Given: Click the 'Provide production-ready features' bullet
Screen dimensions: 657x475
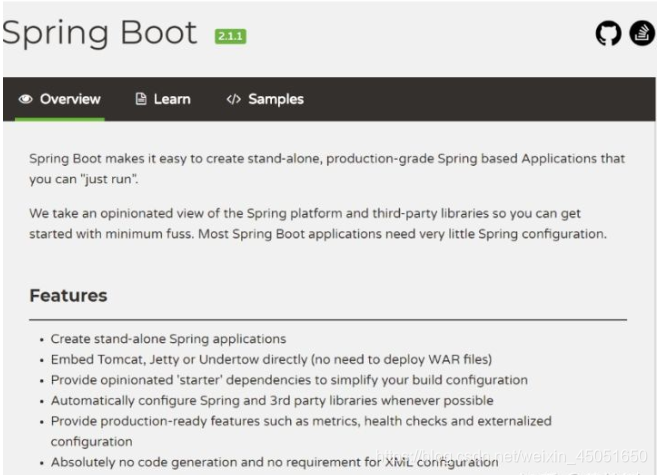Looking at the screenshot, I should click(x=301, y=431).
